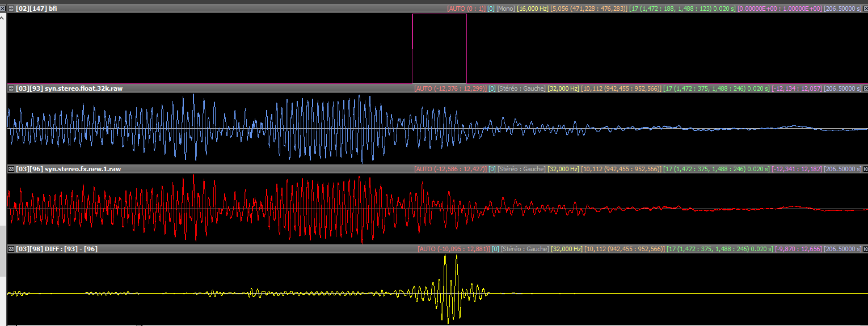This screenshot has width=868, height=326.
Task: Close the bfi track with its right-side X
Action: pos(865,9)
